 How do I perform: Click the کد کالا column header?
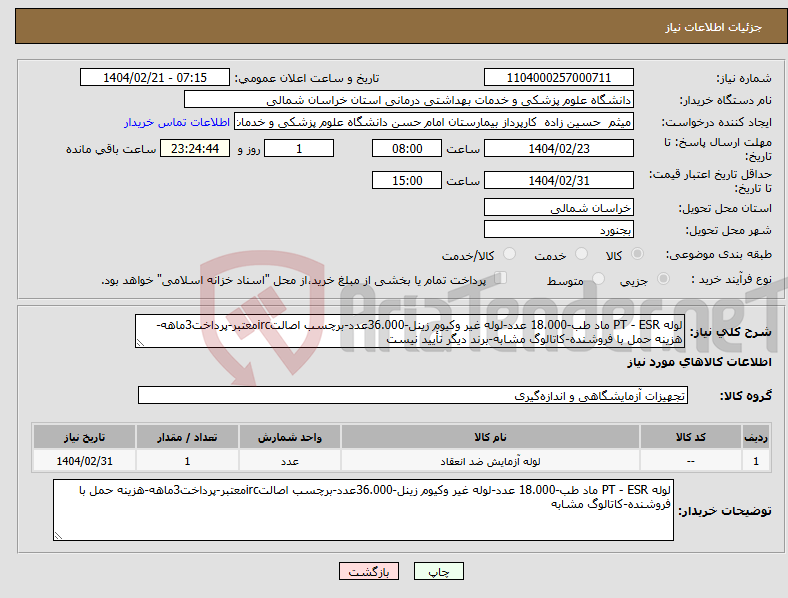point(691,437)
